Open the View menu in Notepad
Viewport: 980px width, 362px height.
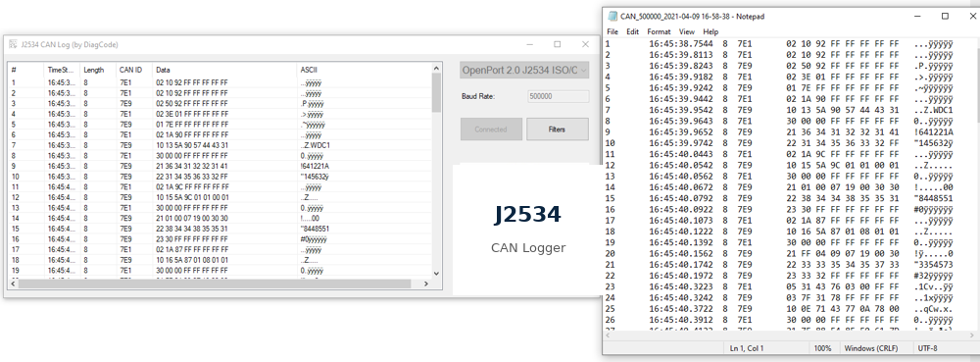pyautogui.click(x=687, y=31)
